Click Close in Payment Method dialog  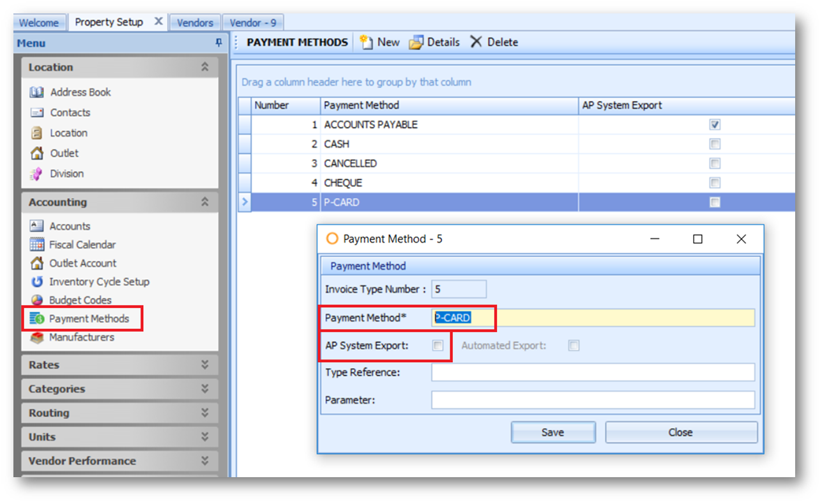pyautogui.click(x=681, y=432)
